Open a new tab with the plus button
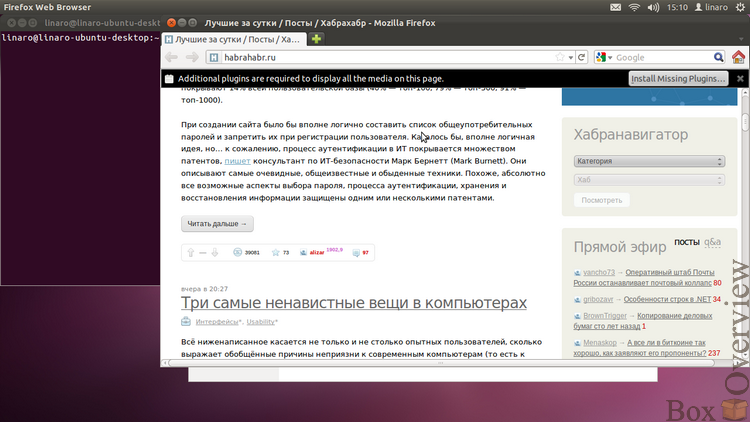Screen dimensions: 750x422 tap(316, 39)
